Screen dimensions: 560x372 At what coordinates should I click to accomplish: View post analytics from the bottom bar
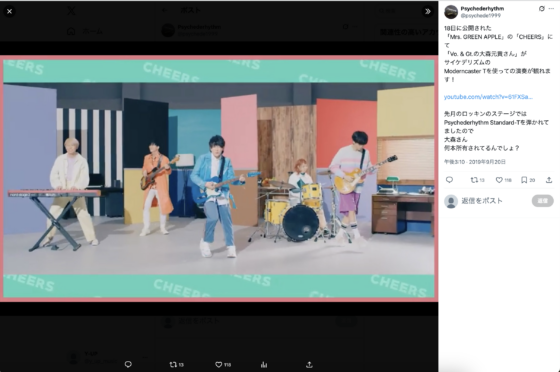pyautogui.click(x=264, y=365)
